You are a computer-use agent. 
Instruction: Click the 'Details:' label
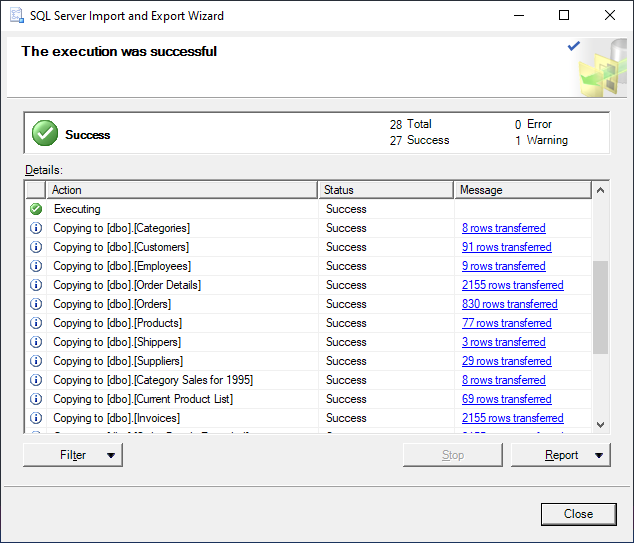tap(44, 170)
